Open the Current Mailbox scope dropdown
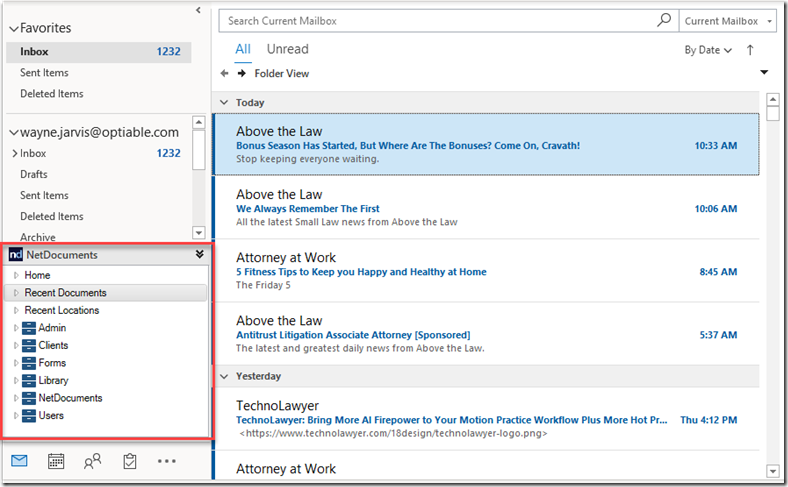The height and width of the screenshot is (487, 788). click(x=727, y=21)
